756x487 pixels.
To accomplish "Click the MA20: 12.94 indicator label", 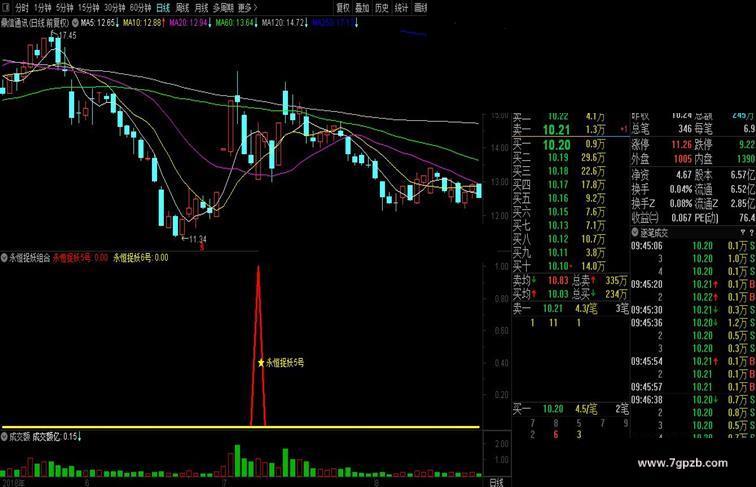I will click(190, 23).
